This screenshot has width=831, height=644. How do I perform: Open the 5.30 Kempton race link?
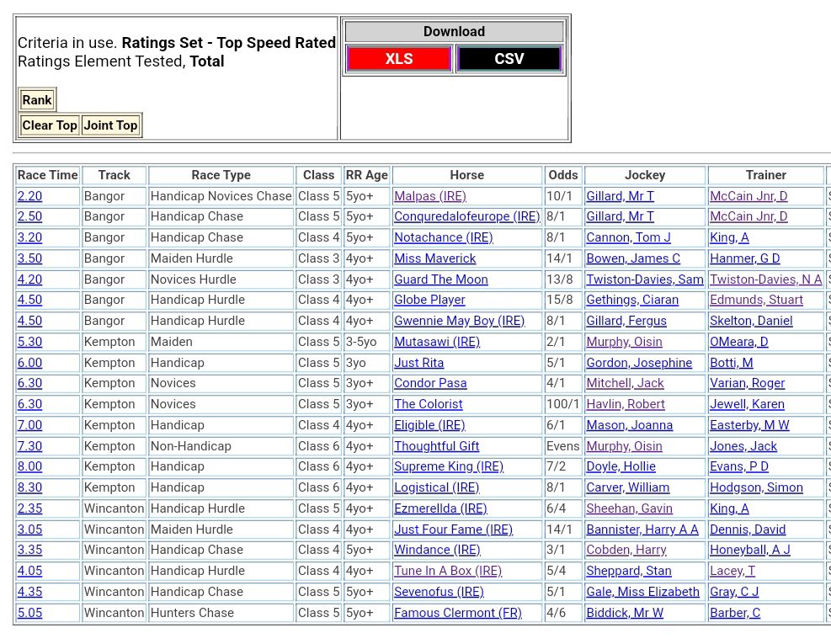coord(29,342)
